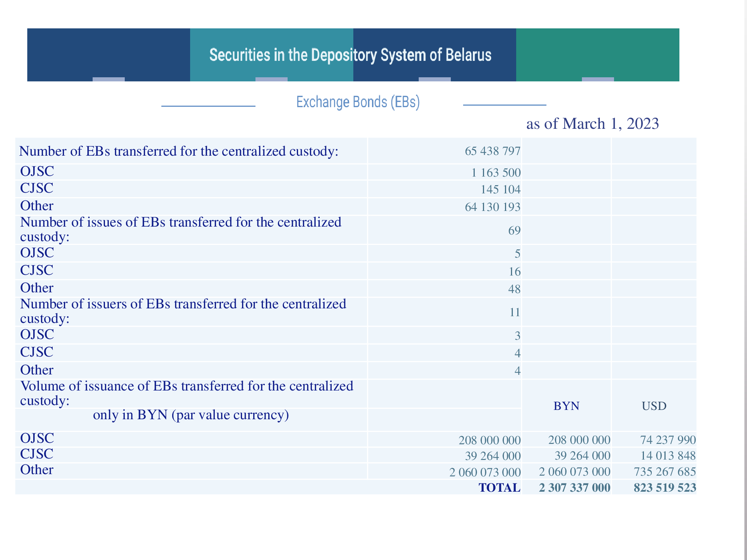747x560 pixels.
Task: Select the CJSC issues value '16'
Action: point(514,271)
